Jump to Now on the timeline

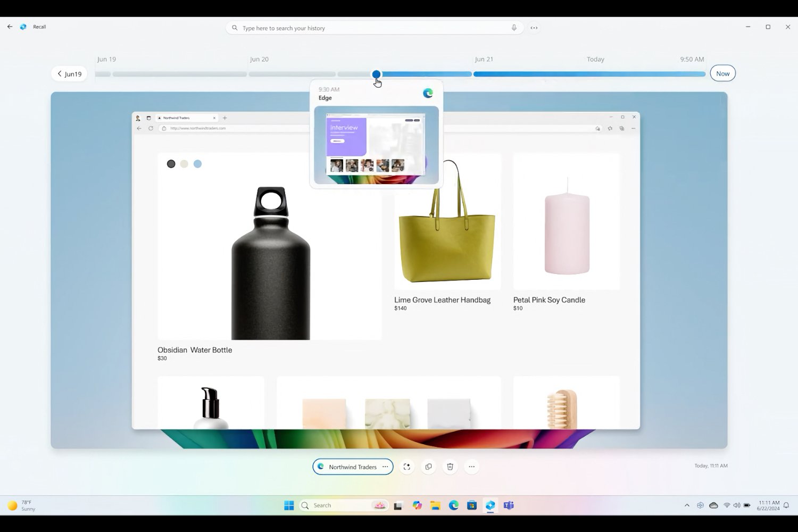[x=722, y=73]
